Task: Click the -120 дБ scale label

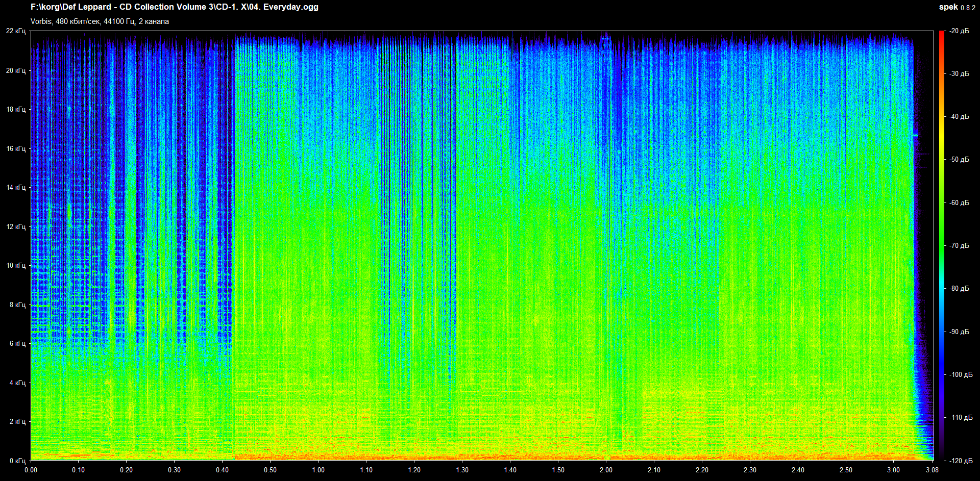Action: coord(959,461)
